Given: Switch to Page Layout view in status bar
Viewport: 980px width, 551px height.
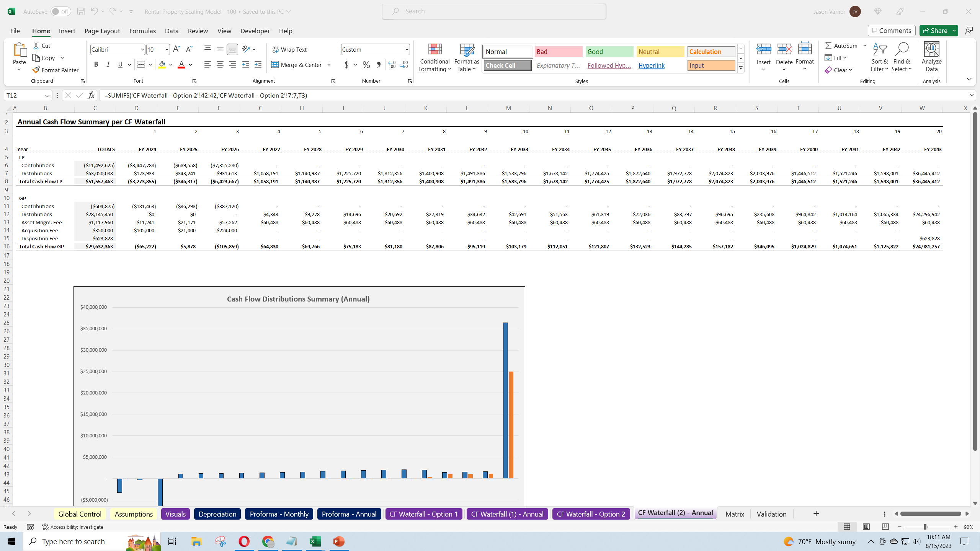Looking at the screenshot, I should (x=866, y=527).
